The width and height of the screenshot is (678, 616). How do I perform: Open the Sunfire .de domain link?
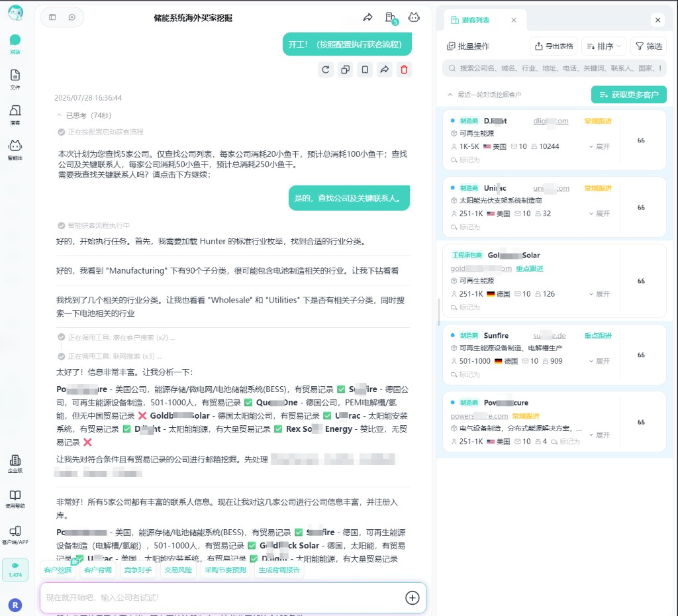tap(549, 336)
